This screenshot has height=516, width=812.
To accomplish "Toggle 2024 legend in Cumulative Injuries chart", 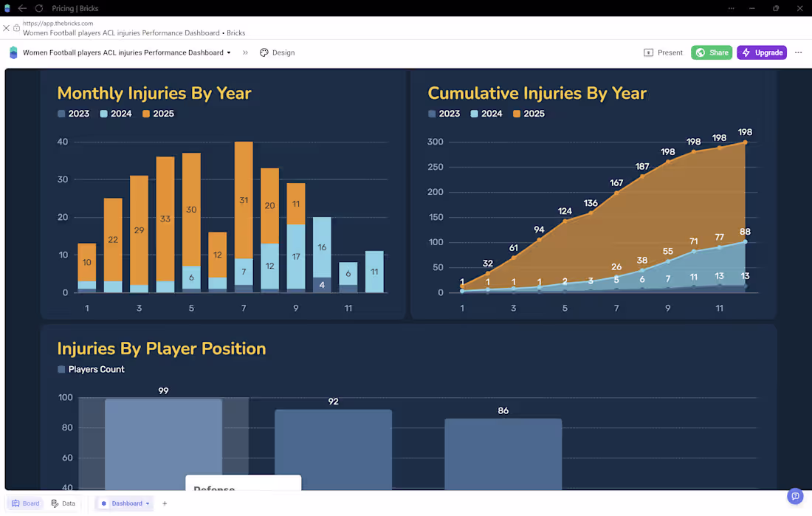I will tap(486, 114).
